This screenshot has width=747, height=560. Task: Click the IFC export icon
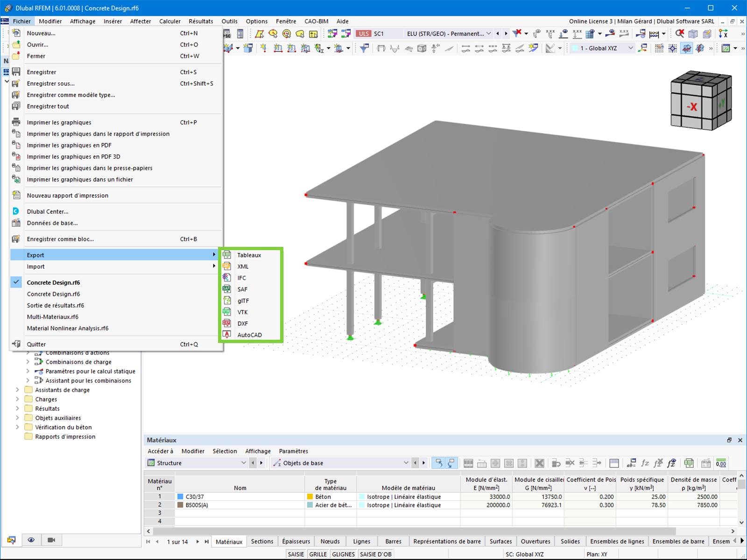pyautogui.click(x=227, y=278)
